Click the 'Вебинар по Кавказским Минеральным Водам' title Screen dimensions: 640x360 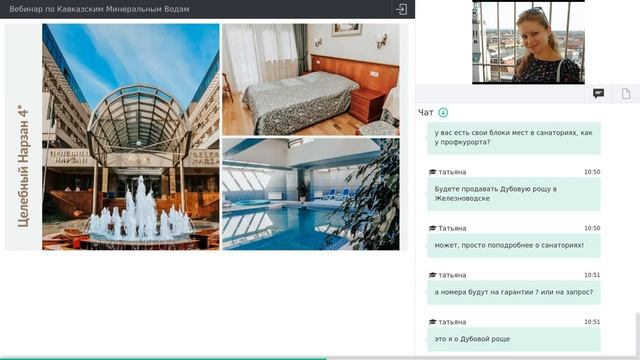tap(99, 9)
